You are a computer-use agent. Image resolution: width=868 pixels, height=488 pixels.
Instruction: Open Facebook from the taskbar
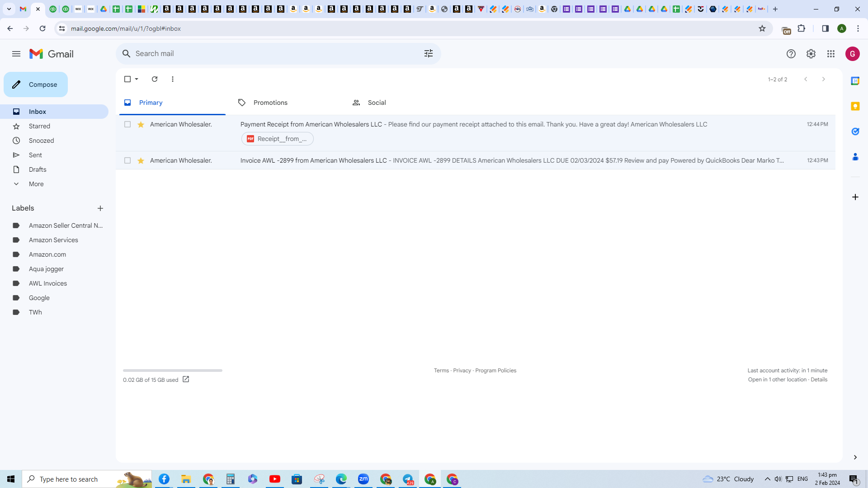point(164,479)
